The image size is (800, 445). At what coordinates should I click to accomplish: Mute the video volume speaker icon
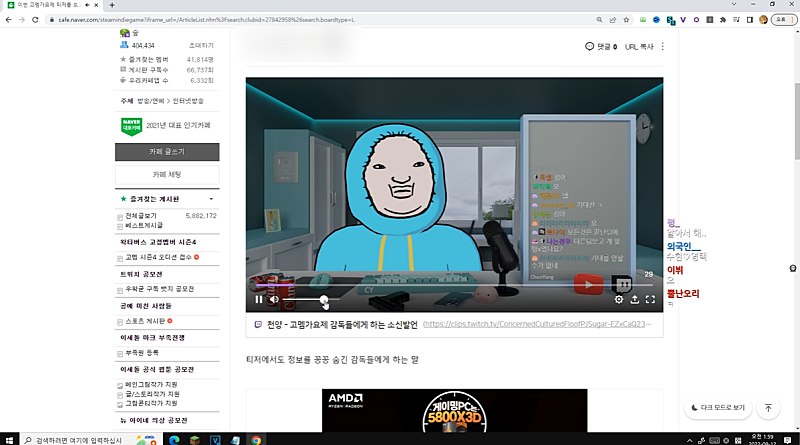(274, 300)
